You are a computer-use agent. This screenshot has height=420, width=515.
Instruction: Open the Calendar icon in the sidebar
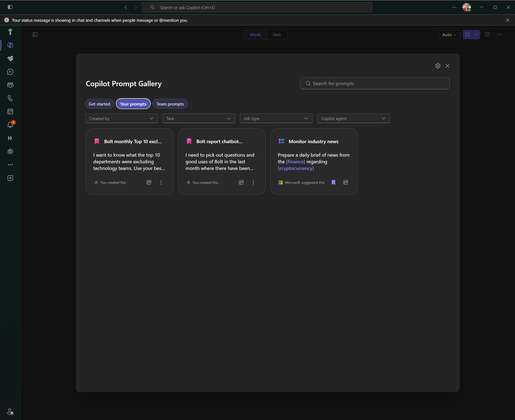[10, 112]
